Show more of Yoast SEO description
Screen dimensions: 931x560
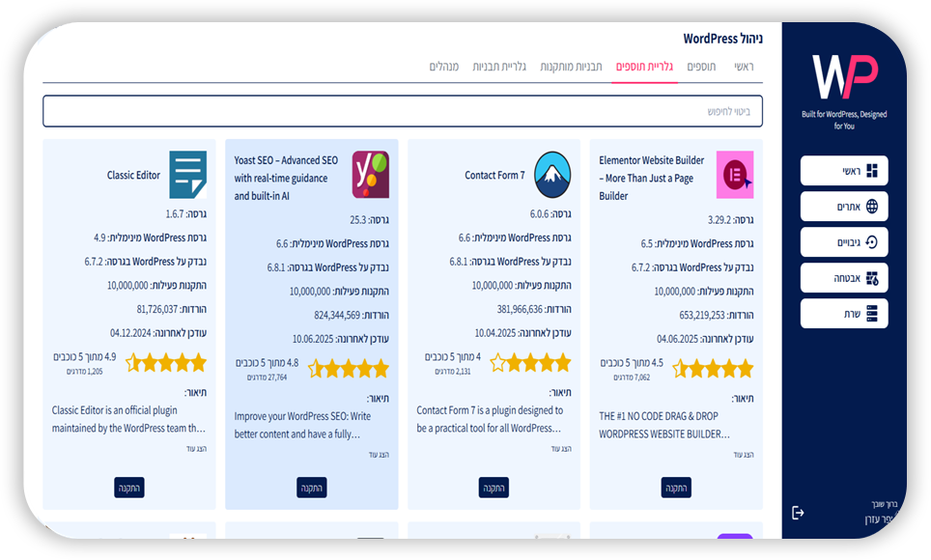(x=379, y=455)
